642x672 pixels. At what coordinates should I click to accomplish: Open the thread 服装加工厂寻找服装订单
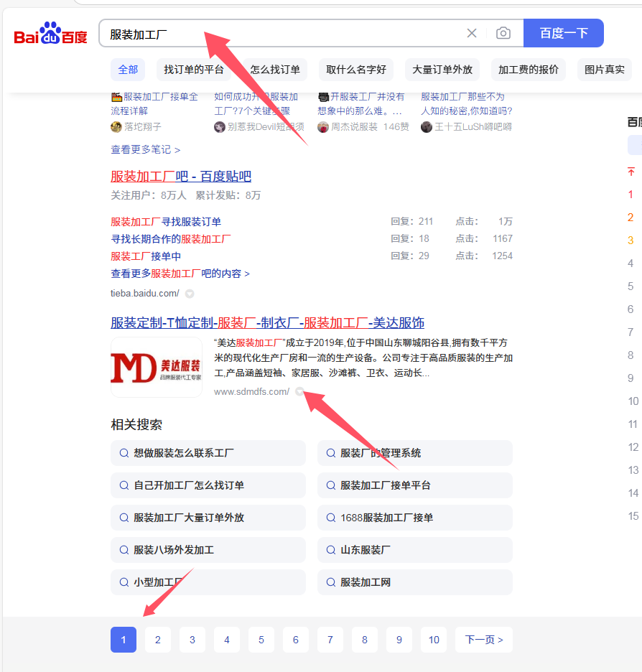166,222
